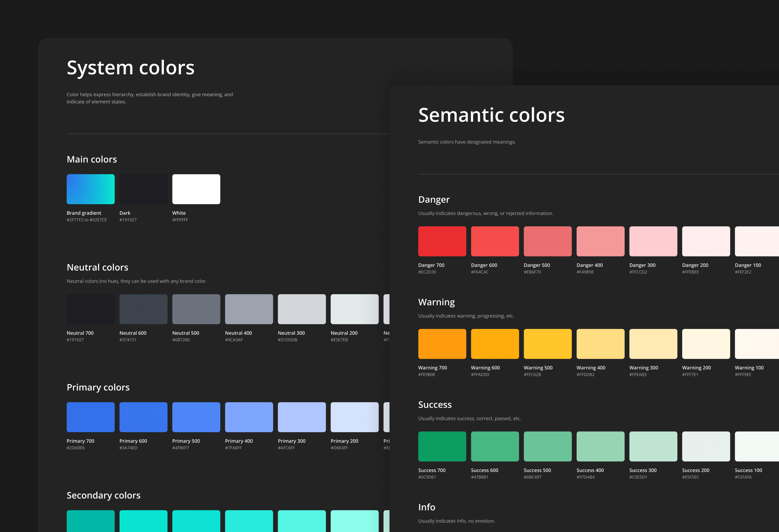
Task: Select the Warning 200 swatch
Action: tap(706, 344)
